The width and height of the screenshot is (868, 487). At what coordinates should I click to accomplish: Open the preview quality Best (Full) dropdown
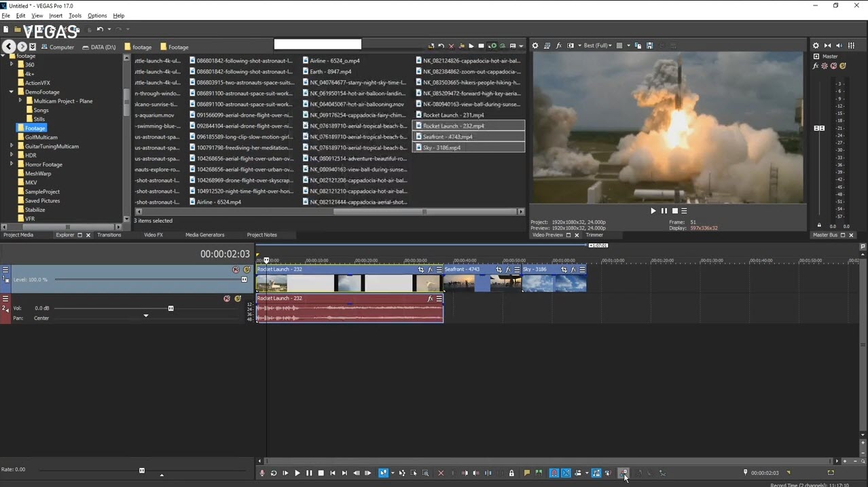(x=598, y=46)
